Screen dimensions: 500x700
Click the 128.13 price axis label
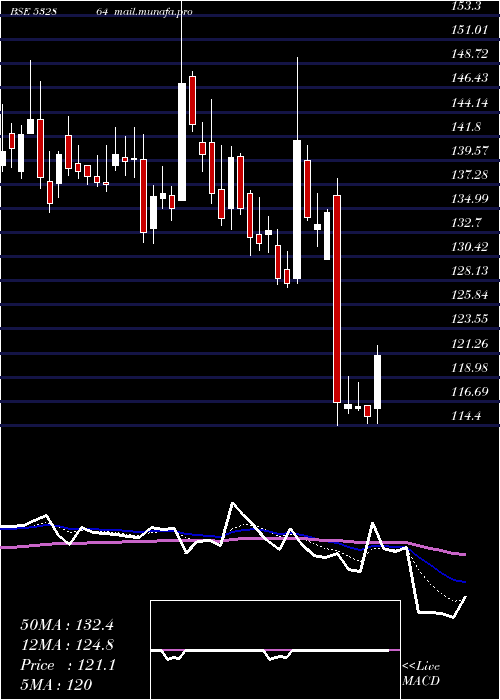469,271
